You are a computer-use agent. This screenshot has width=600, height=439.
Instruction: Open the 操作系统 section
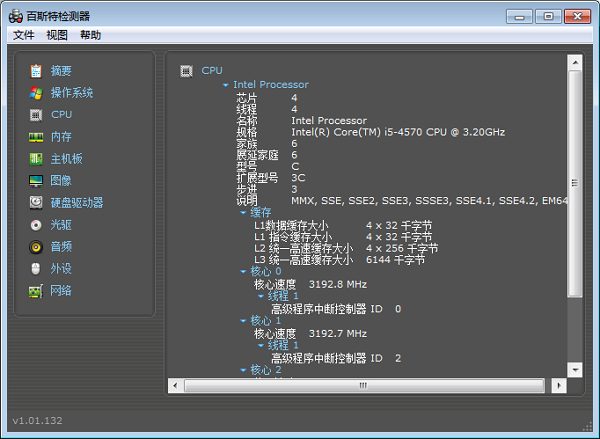point(72,93)
